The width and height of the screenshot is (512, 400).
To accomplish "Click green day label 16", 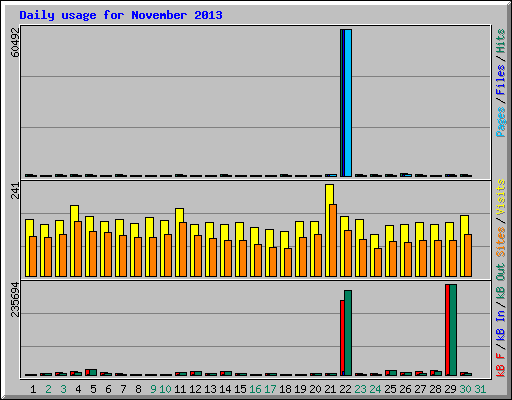I will coord(255,389).
